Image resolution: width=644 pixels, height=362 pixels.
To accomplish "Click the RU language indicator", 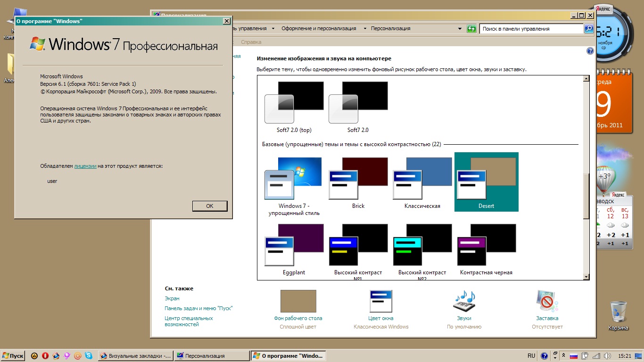I will click(531, 356).
